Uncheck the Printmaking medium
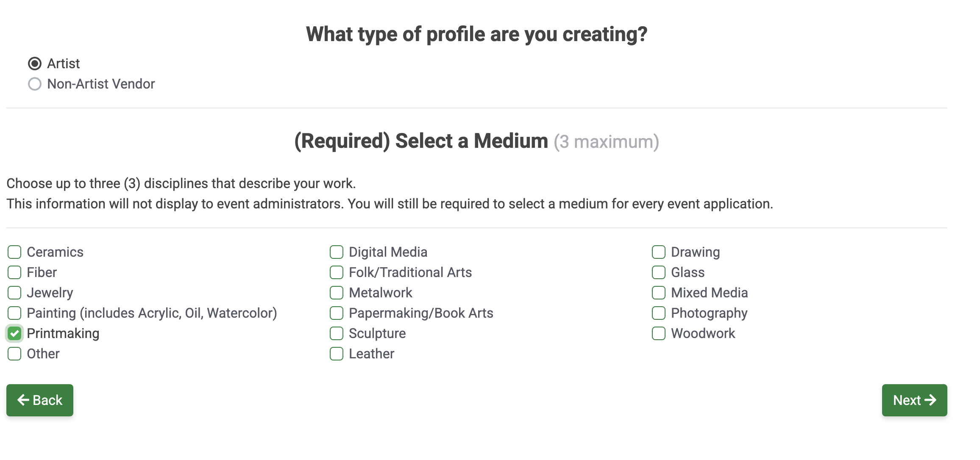 [14, 333]
